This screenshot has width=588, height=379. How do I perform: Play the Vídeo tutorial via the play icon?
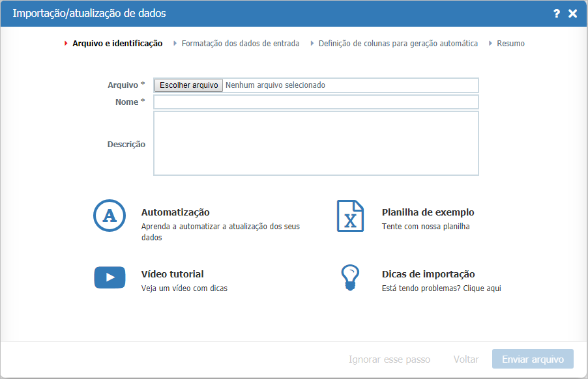pos(109,277)
